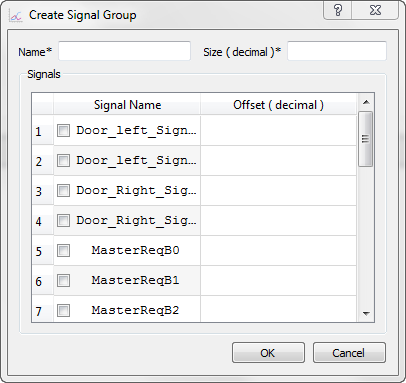This screenshot has height=383, width=406.
Task: Click the scroll up arrow of signal list
Action: pyautogui.click(x=366, y=102)
